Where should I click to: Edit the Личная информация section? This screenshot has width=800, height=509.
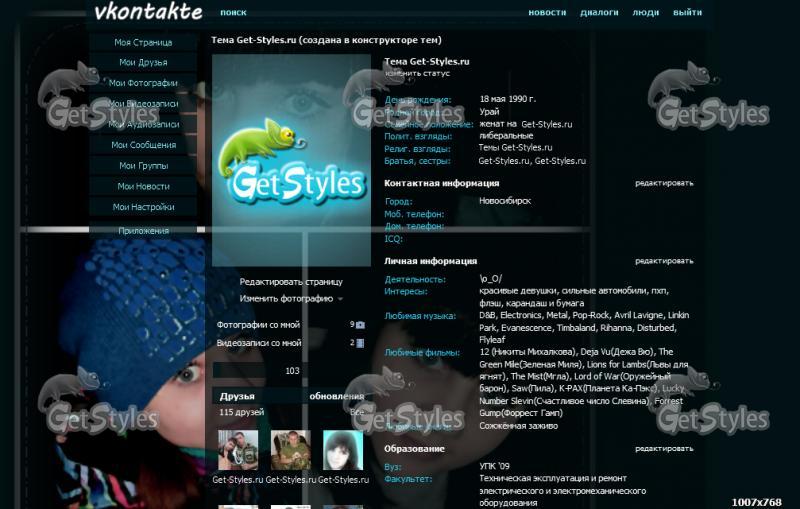(664, 261)
